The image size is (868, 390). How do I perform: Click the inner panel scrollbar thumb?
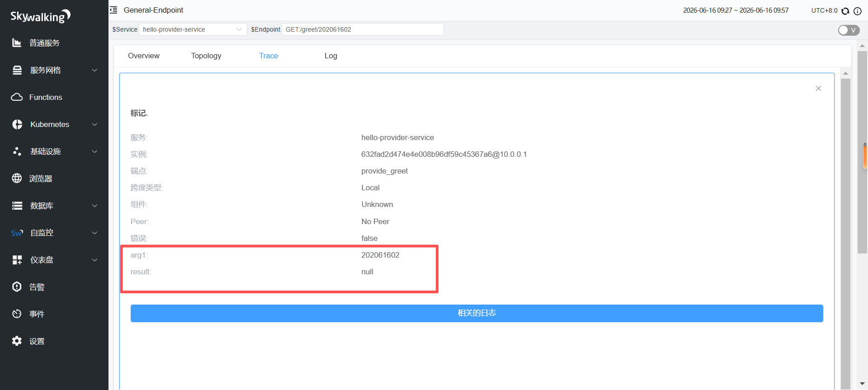tap(845, 234)
